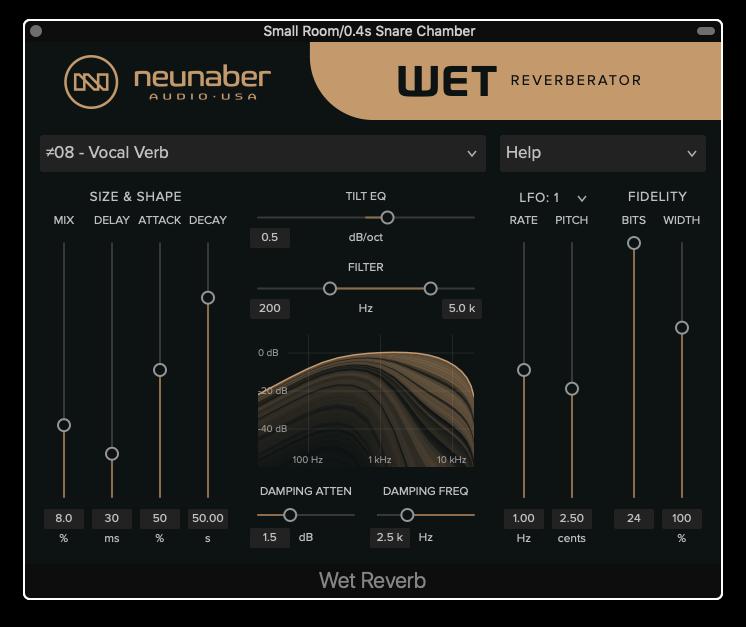Click the filter low value field 200
Screen dimensions: 746x627
(x=270, y=308)
